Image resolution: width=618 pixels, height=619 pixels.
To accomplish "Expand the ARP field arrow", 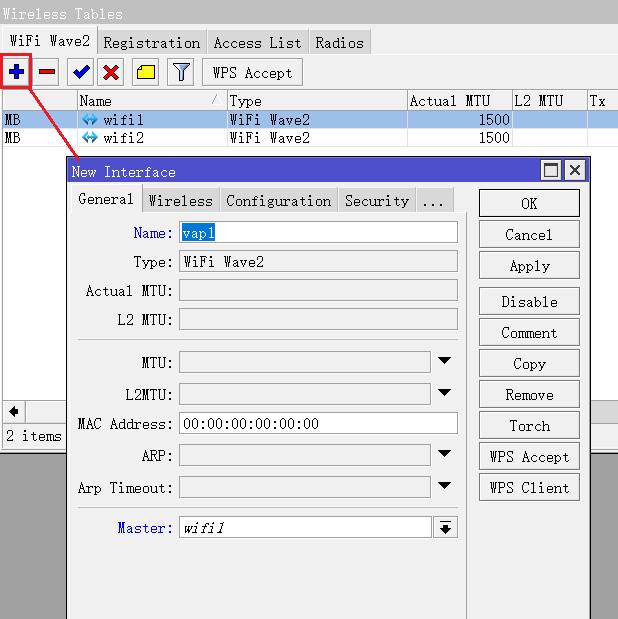I will pos(445,455).
